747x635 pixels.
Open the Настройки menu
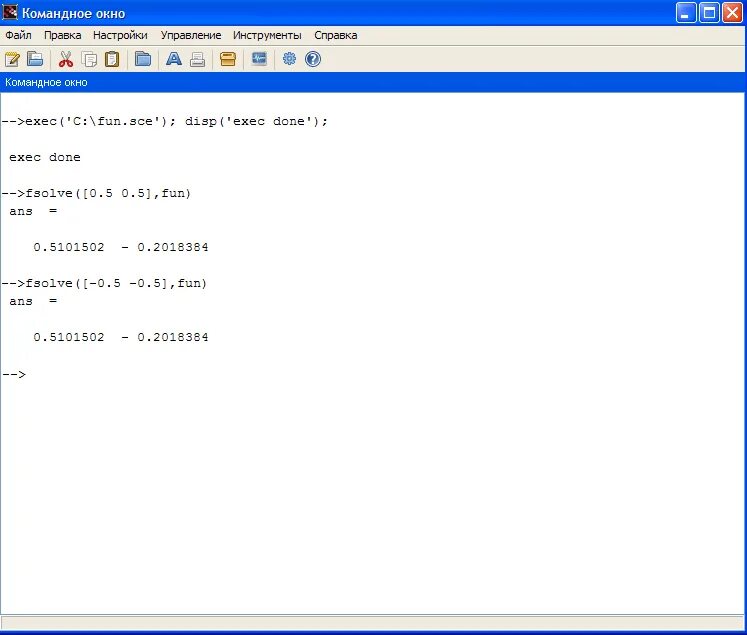[120, 35]
